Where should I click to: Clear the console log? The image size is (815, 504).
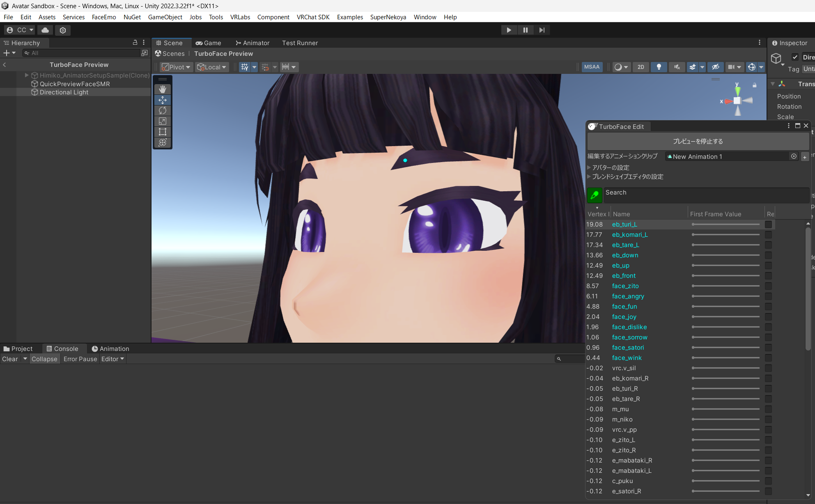point(10,359)
